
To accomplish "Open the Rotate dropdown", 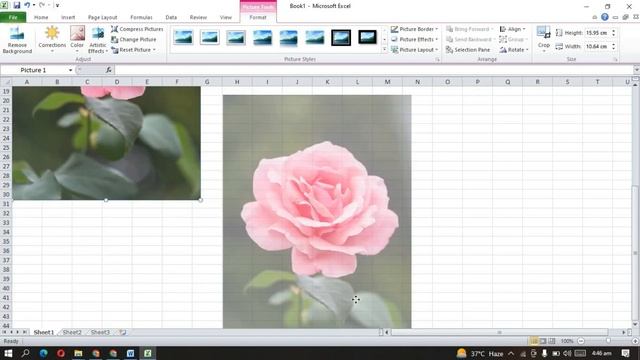I will coord(514,50).
